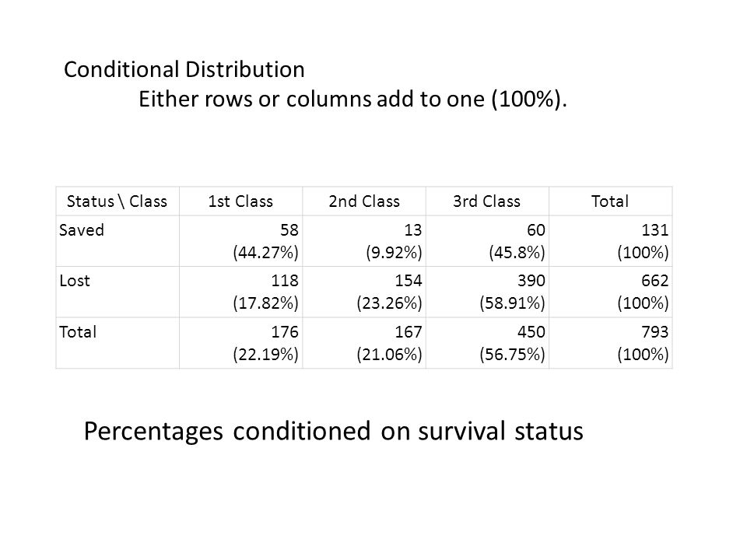Select the 'Either rows or columns' subtitle line
The image size is (747, 560).
pos(352,100)
